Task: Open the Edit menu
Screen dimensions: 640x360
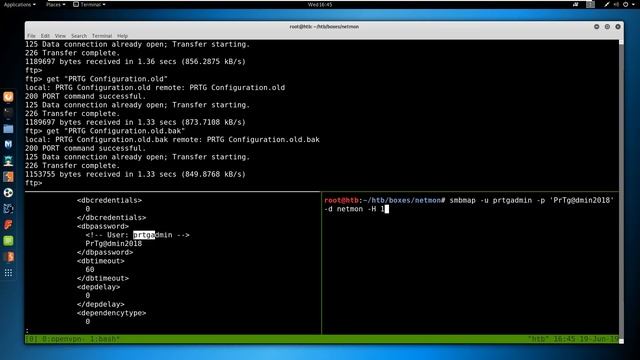Action: pos(45,36)
